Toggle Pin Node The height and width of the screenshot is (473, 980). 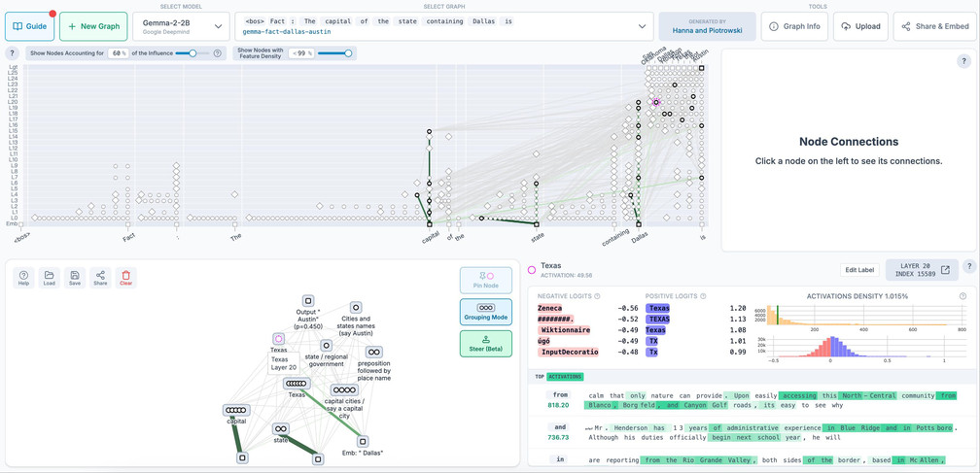[486, 280]
